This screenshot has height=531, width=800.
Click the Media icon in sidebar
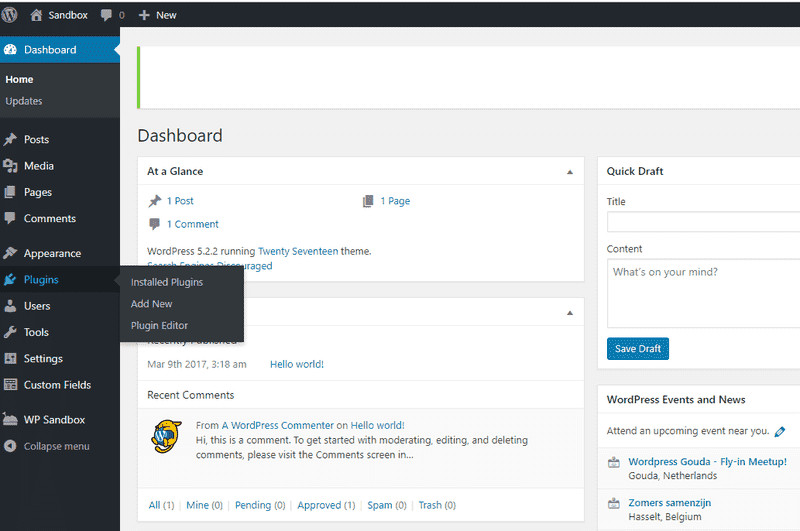click(x=10, y=166)
